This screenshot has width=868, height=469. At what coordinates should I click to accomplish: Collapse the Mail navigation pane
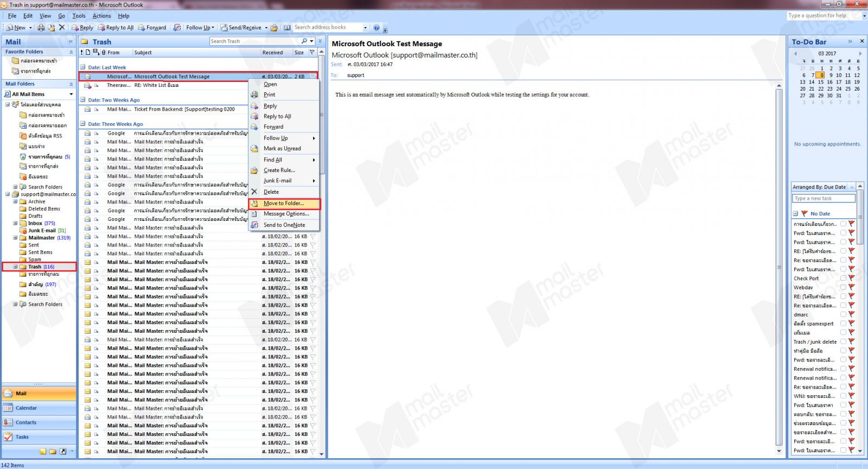(x=71, y=41)
